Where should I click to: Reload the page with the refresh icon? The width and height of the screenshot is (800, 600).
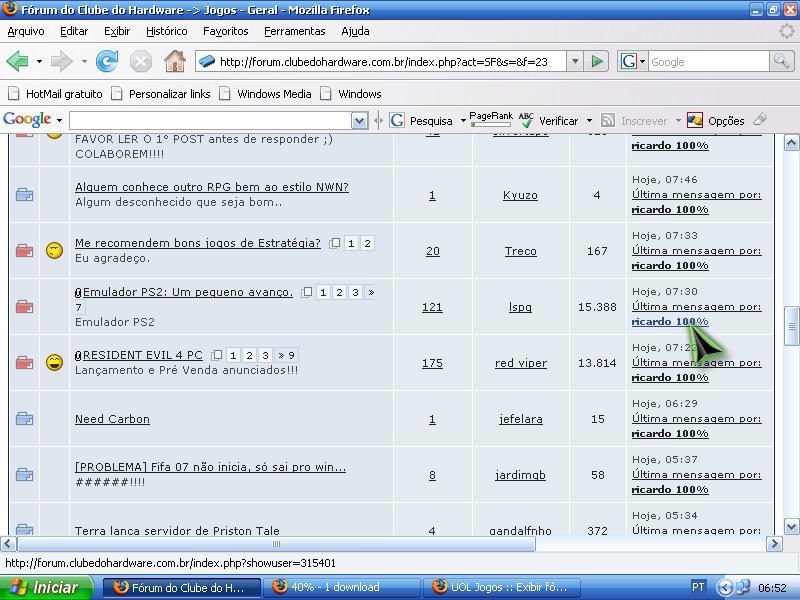(107, 62)
